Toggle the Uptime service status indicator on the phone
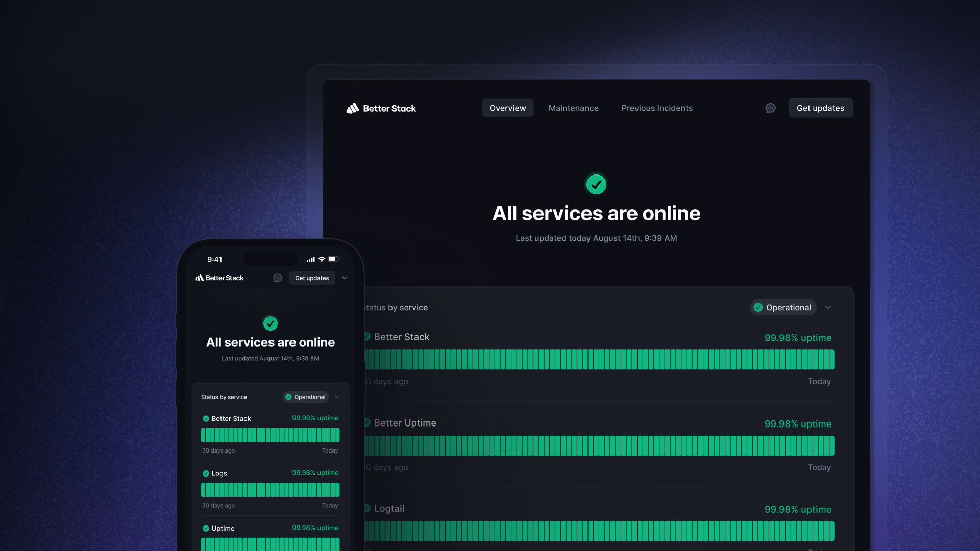 pyautogui.click(x=206, y=528)
